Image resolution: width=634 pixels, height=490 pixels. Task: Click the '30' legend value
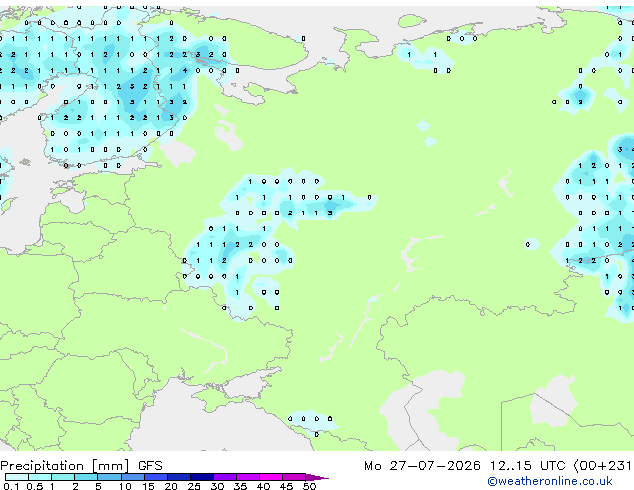coord(217,486)
